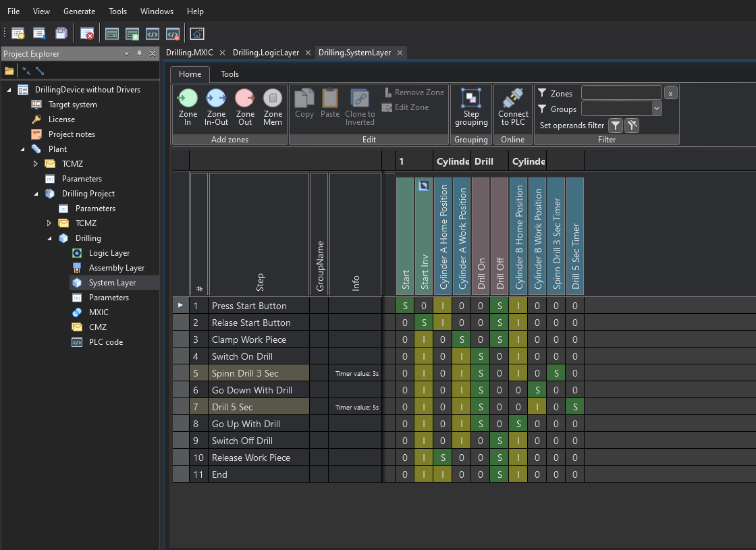Click the 'Timer value: 5s' info cell
The image size is (756, 550).
356,408
